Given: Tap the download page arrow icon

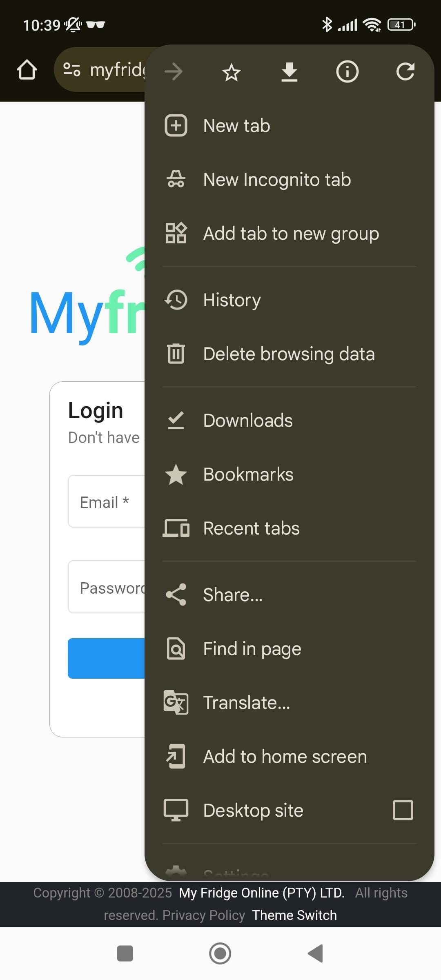Looking at the screenshot, I should pyautogui.click(x=290, y=72).
